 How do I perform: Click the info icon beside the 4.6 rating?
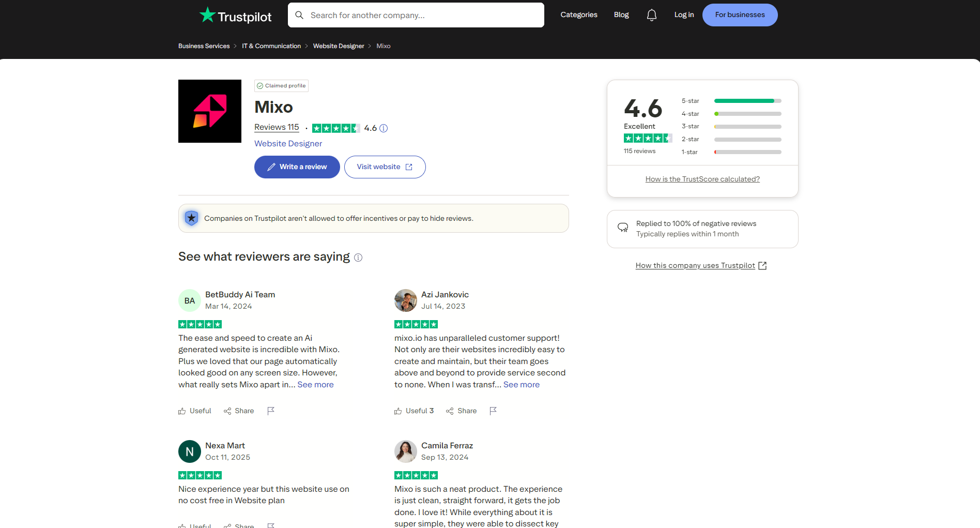384,128
